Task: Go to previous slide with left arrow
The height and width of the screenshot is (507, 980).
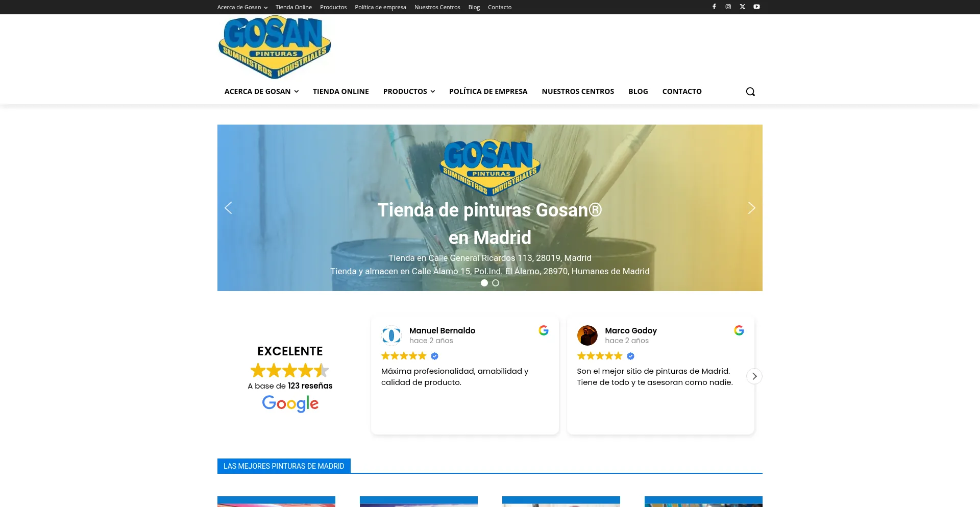Action: 228,208
